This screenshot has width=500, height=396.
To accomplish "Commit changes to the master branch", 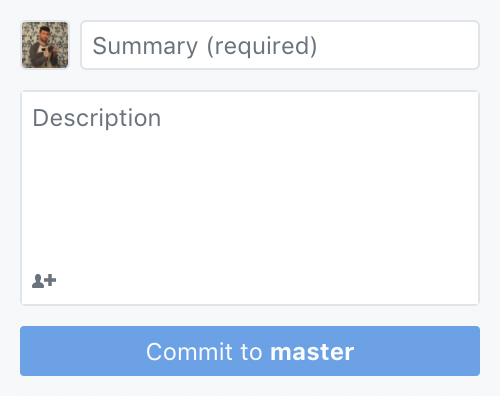I will coord(250,351).
